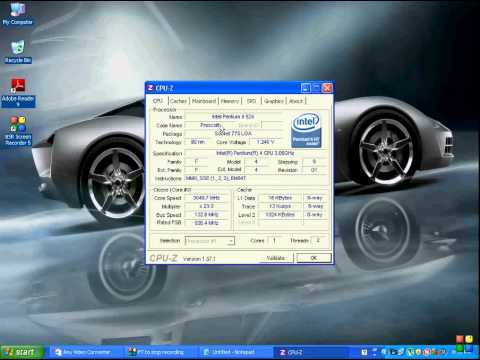Open the processor Selection dropdown
The height and width of the screenshot is (360, 480).
(x=210, y=241)
